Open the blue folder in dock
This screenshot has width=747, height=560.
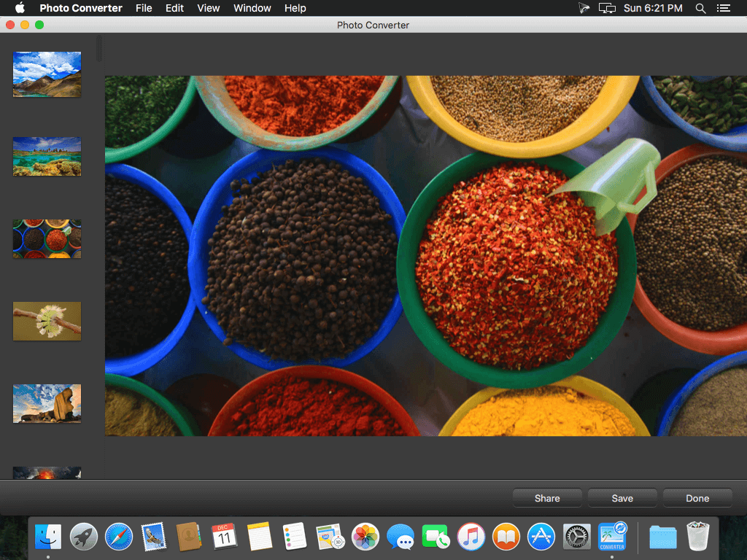tap(663, 537)
